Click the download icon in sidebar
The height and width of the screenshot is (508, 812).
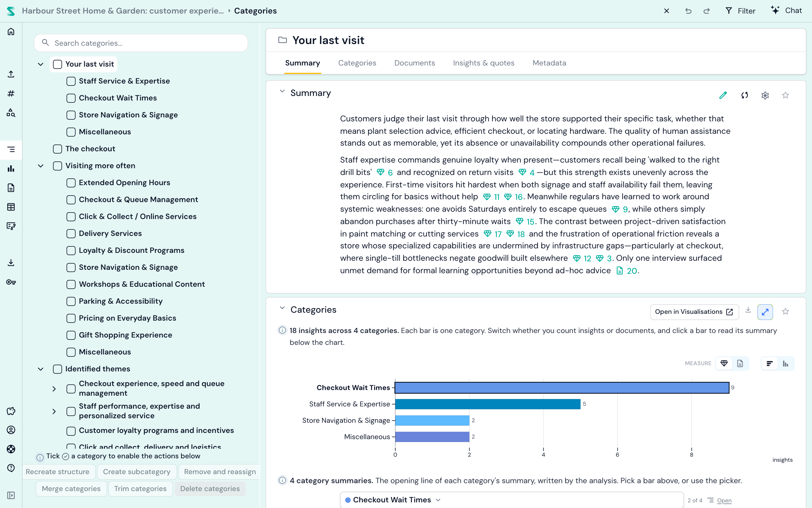[x=11, y=262]
